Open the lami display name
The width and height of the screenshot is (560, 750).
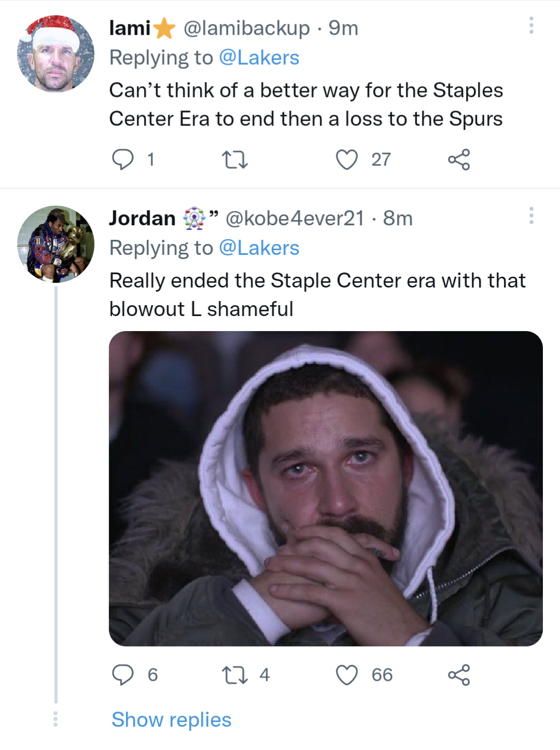[130, 28]
